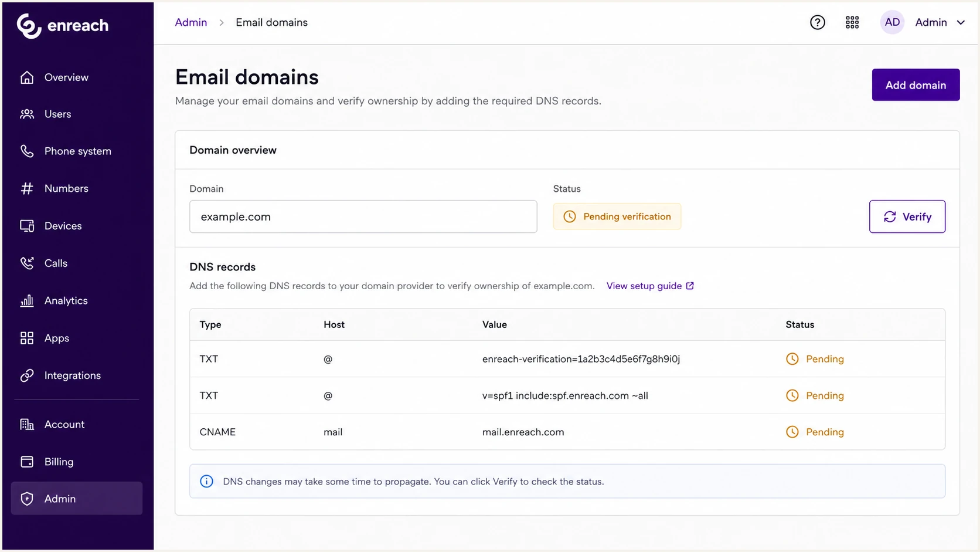Select the v=spf1 include:spf.enreach.com value
The width and height of the screenshot is (980, 552).
565,396
